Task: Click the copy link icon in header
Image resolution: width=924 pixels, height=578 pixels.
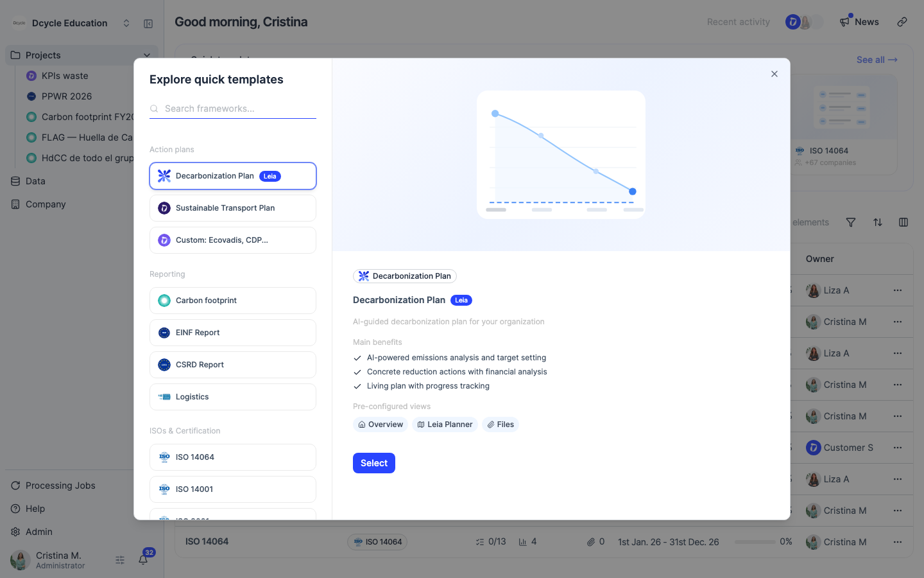Action: coord(902,22)
